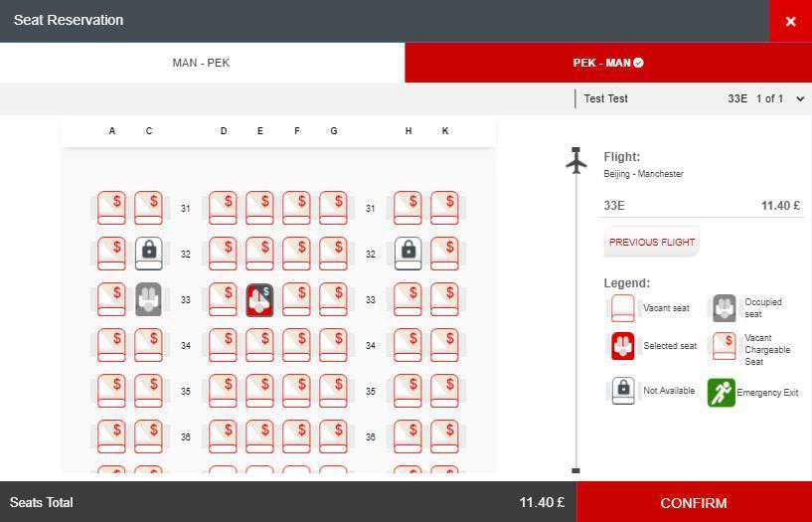The width and height of the screenshot is (812, 522).
Task: Toggle seat 33H selection
Action: (407, 299)
